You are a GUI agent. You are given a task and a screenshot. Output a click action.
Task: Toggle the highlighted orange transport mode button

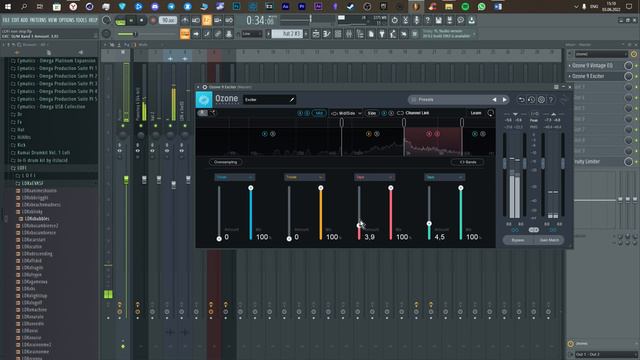pos(207,20)
